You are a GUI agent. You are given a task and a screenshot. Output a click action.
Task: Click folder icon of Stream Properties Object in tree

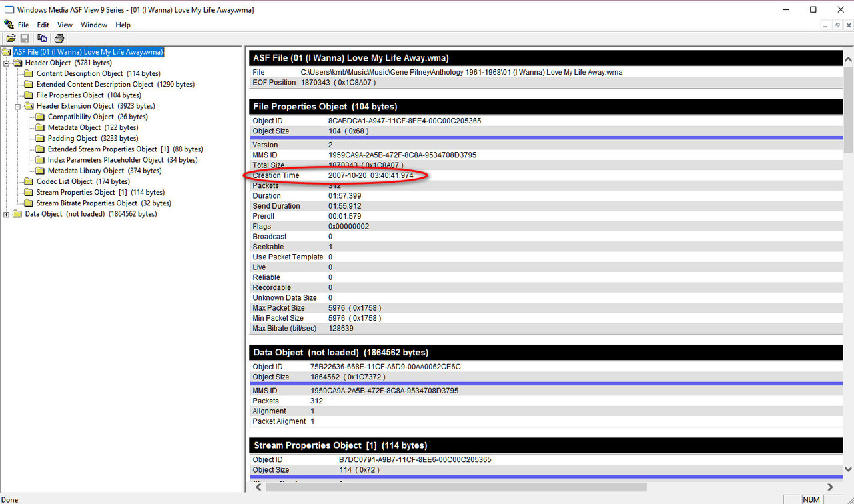[x=29, y=192]
